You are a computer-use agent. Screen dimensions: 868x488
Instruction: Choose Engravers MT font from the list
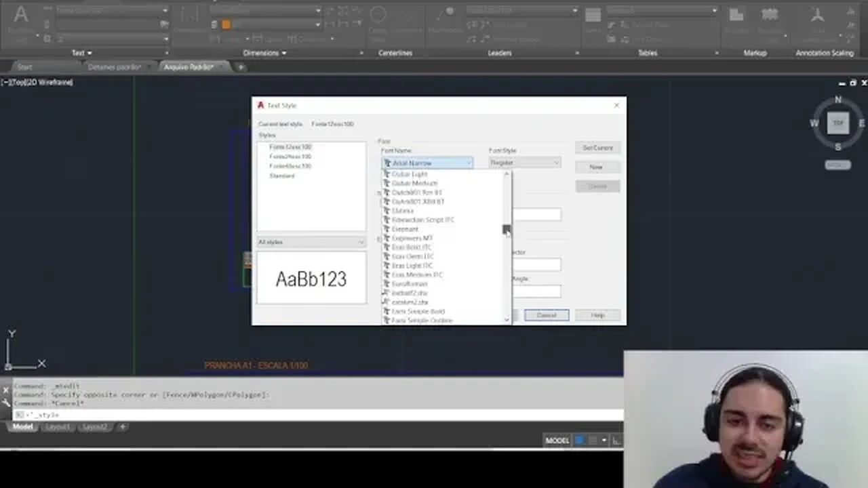tap(412, 238)
